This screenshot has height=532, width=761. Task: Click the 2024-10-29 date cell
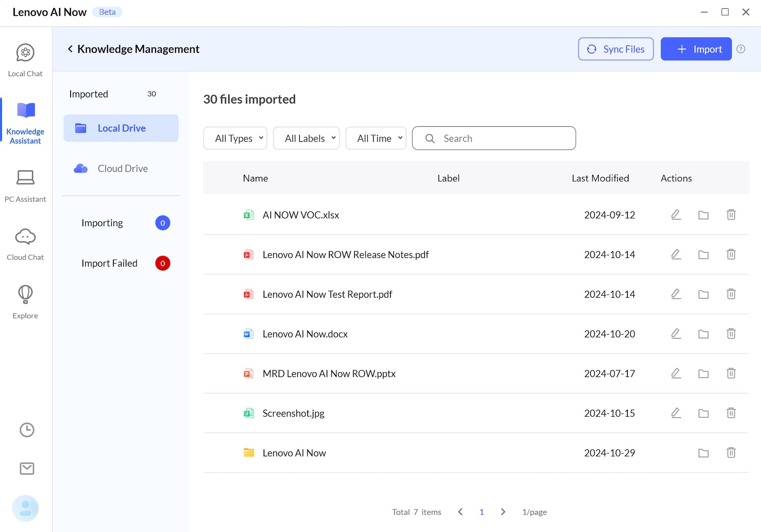pos(610,452)
